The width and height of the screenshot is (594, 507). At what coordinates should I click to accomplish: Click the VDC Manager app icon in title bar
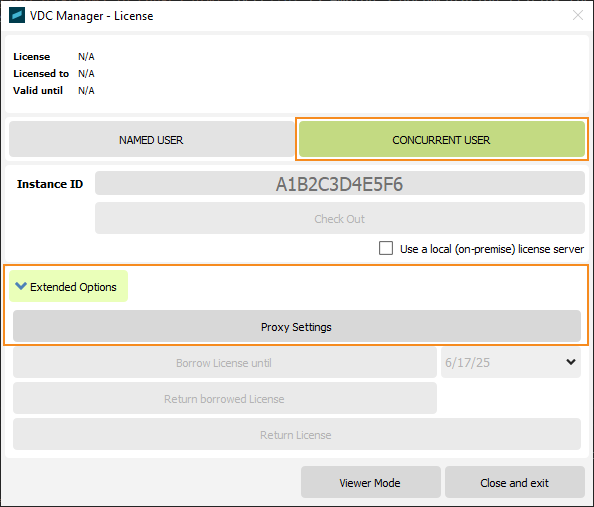coord(17,16)
